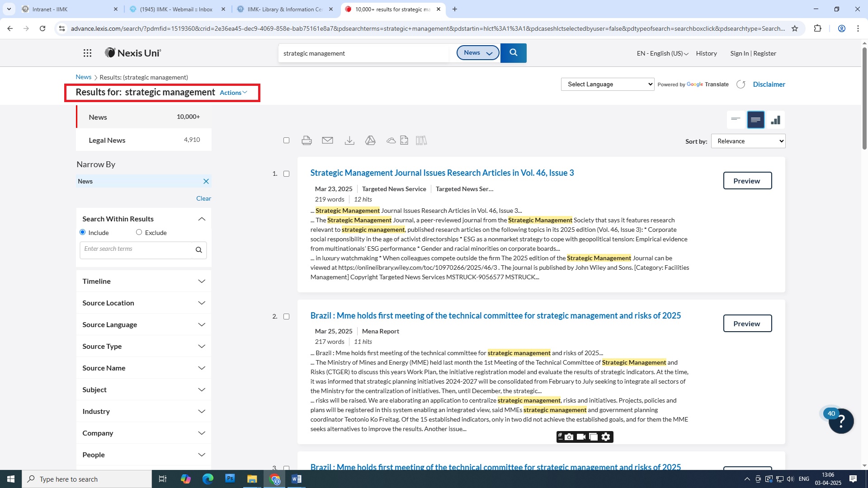
Task: Switch to the IIMK Webmail Inbox tab
Action: (x=177, y=9)
